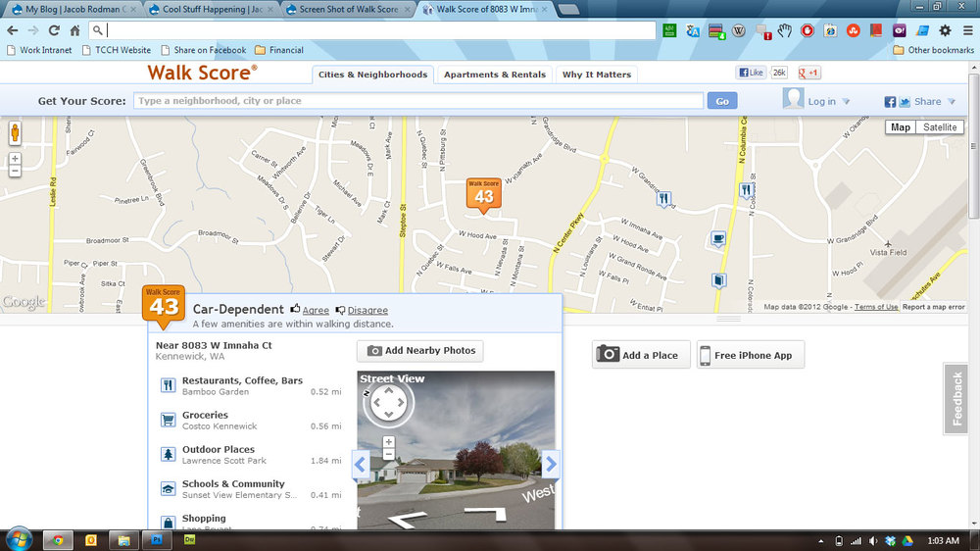980x551 pixels.
Task: Click the coffee cup marker on the map
Action: pyautogui.click(x=718, y=239)
